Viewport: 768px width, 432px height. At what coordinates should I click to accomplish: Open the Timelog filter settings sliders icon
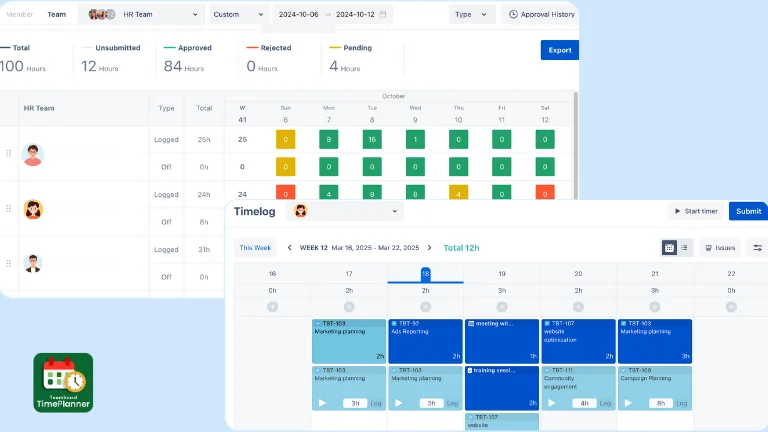757,248
